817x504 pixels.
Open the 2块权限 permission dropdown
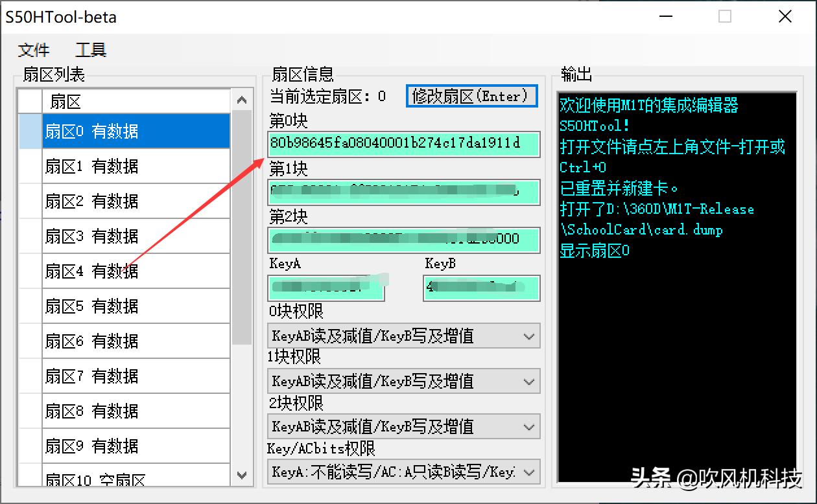click(403, 426)
